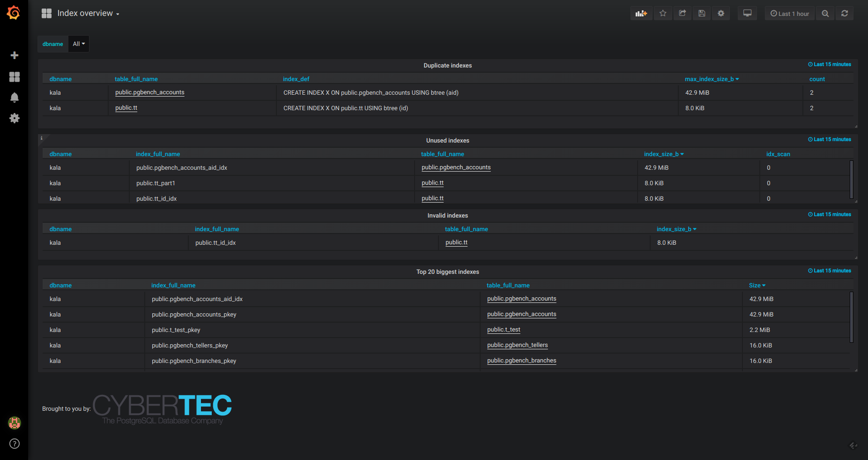The height and width of the screenshot is (460, 868).
Task: Open the Last 1 hour time picker
Action: click(x=790, y=14)
